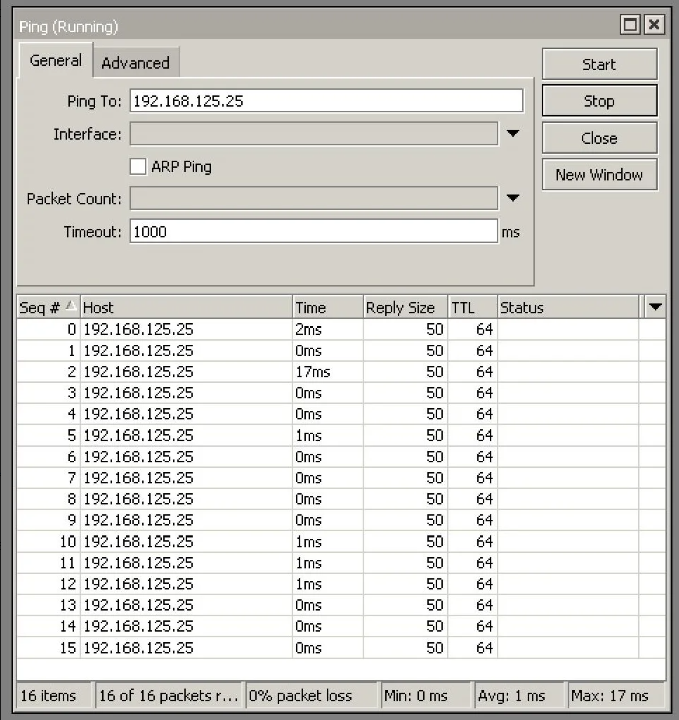This screenshot has height=720, width=679.
Task: Focus the Timeout input field
Action: click(312, 231)
